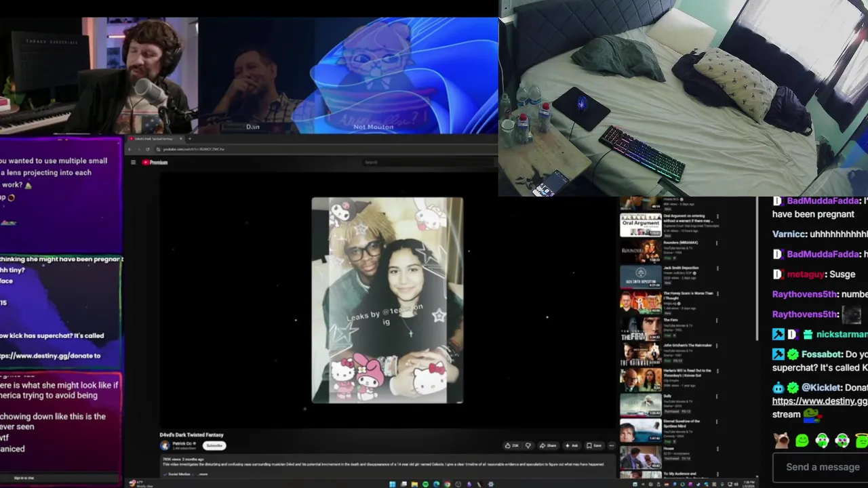Select the green smiley emote in chat
This screenshot has width=868, height=488.
coord(802,441)
